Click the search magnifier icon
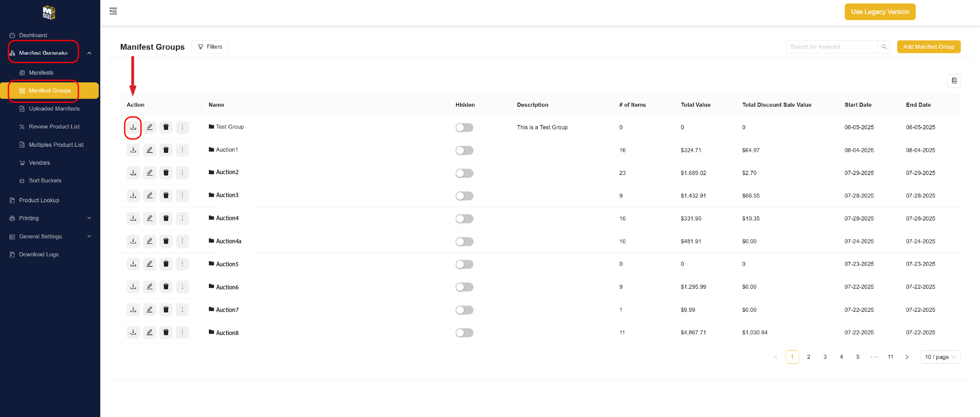980x417 pixels. pyautogui.click(x=884, y=47)
